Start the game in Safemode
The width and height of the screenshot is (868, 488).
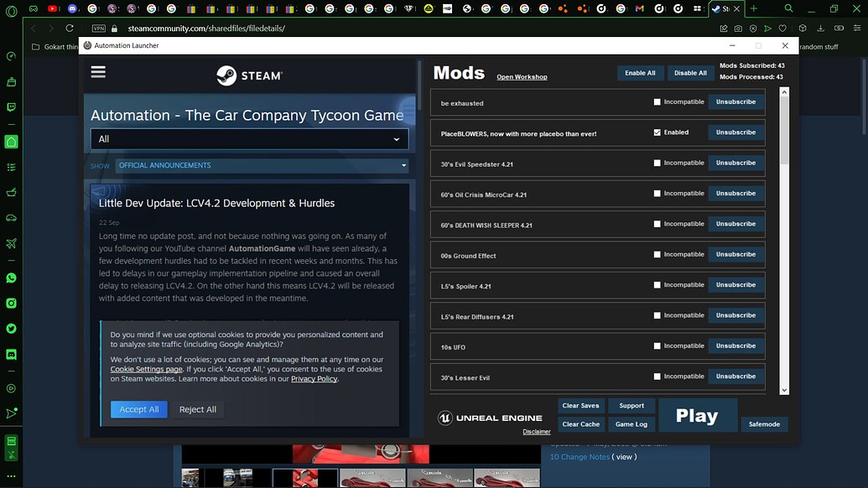point(764,424)
